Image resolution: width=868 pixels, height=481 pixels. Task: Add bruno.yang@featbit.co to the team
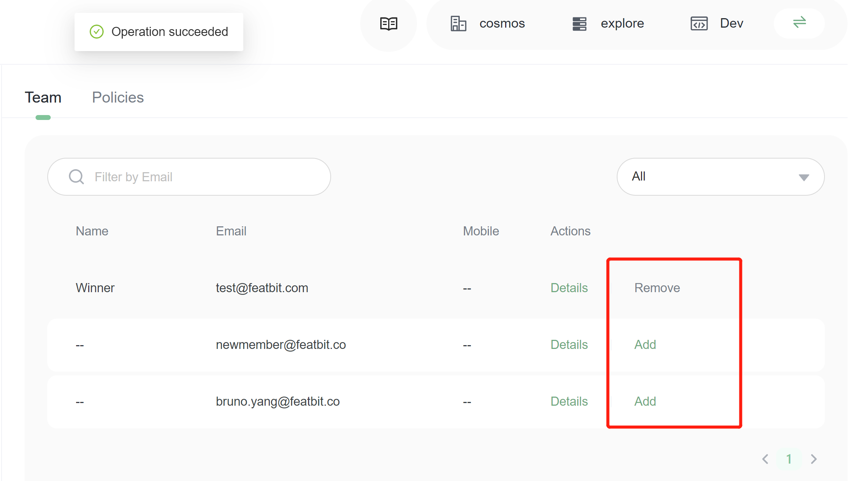pos(645,402)
